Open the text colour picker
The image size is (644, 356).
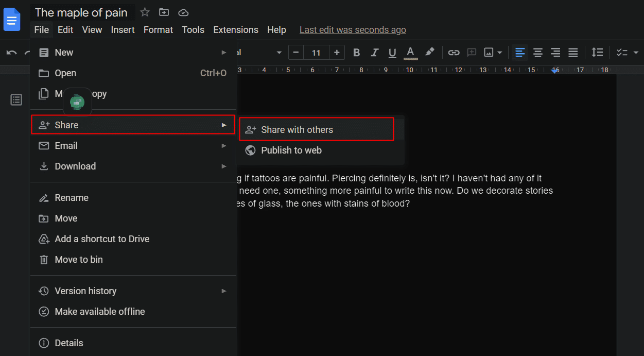coord(410,53)
